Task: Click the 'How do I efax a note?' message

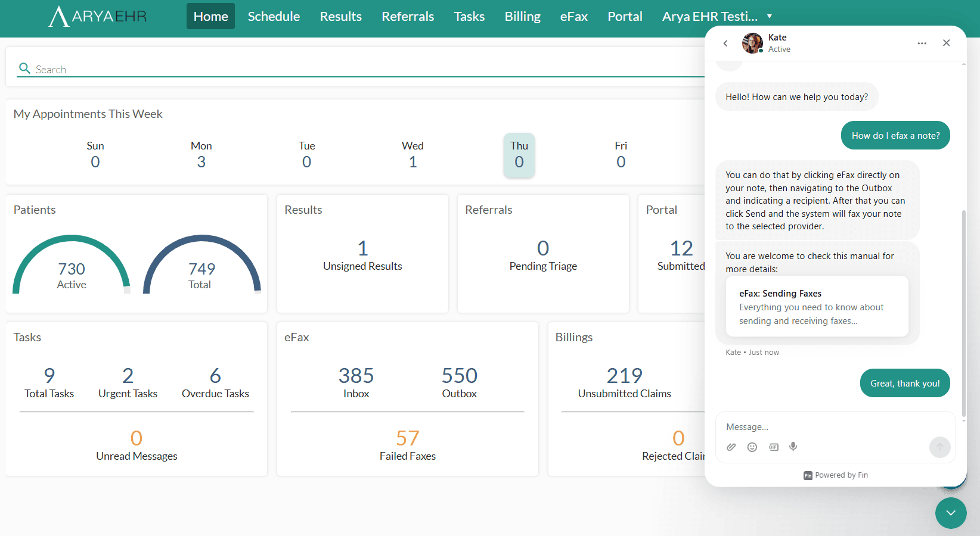Action: 895,136
